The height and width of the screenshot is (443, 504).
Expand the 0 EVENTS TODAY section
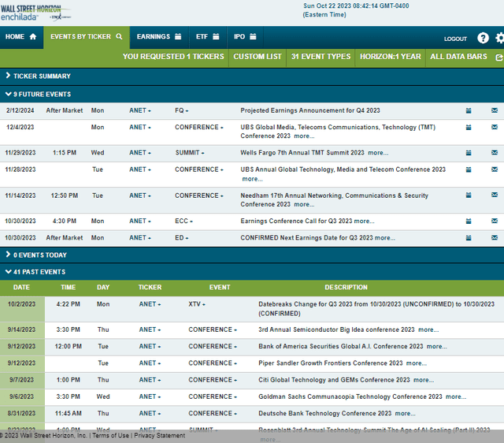point(252,255)
